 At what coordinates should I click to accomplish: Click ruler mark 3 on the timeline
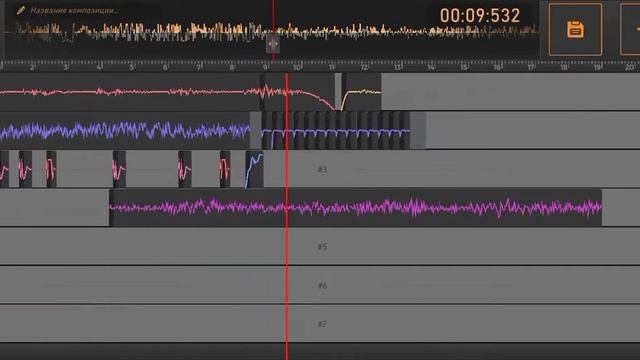(x=66, y=67)
